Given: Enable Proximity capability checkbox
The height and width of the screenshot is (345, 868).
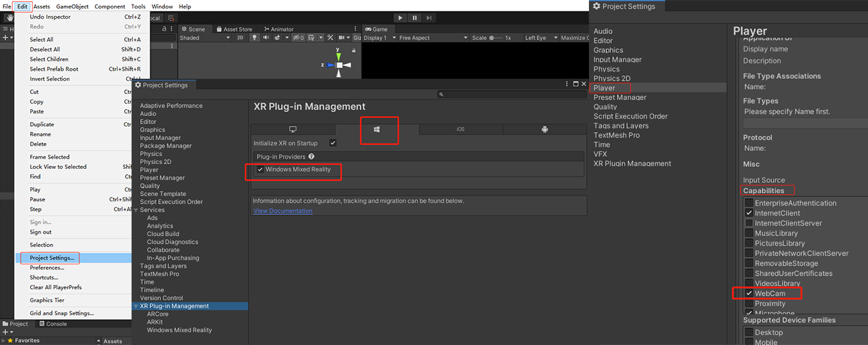Looking at the screenshot, I should [x=749, y=304].
